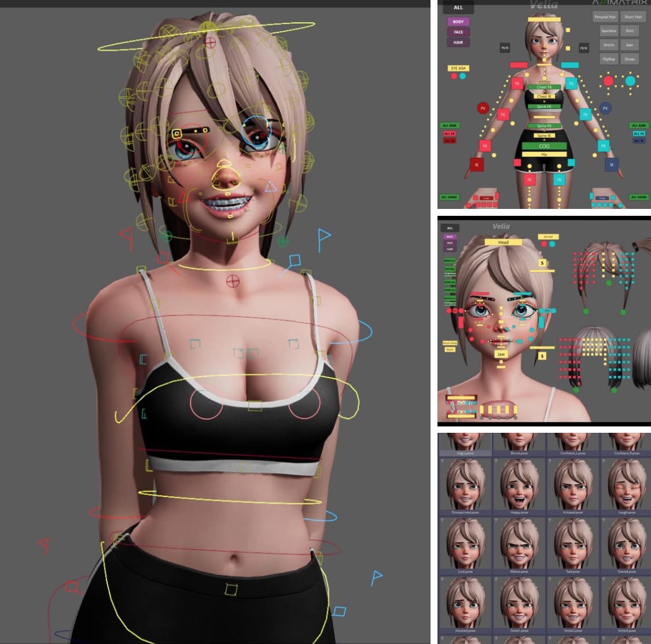This screenshot has height=644, width=651.
Task: Click the red eye aim dot in face picker
Action: [543, 244]
